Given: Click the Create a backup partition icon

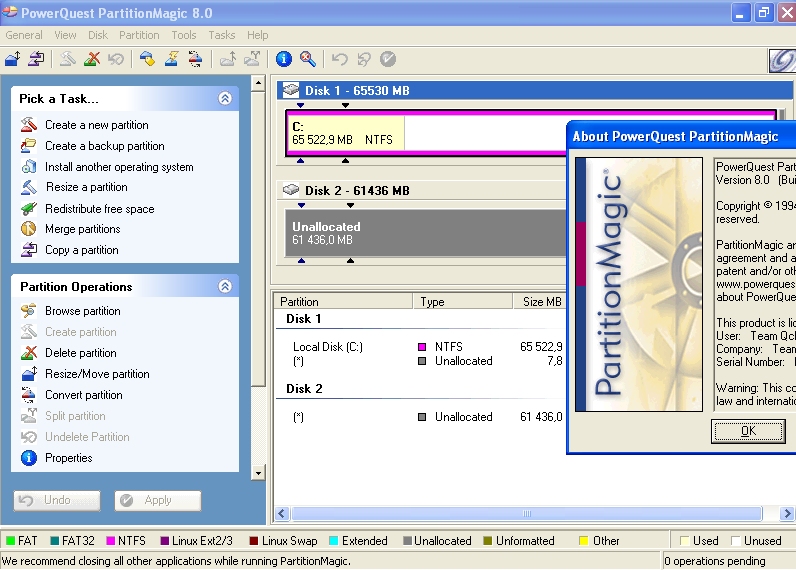Looking at the screenshot, I should [28, 146].
